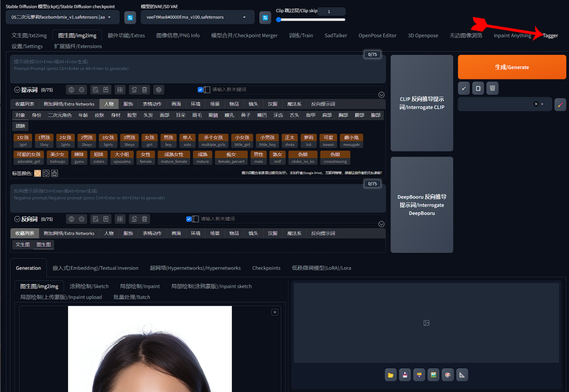
Task: Open the SD VAE dropdown
Action: click(x=198, y=17)
